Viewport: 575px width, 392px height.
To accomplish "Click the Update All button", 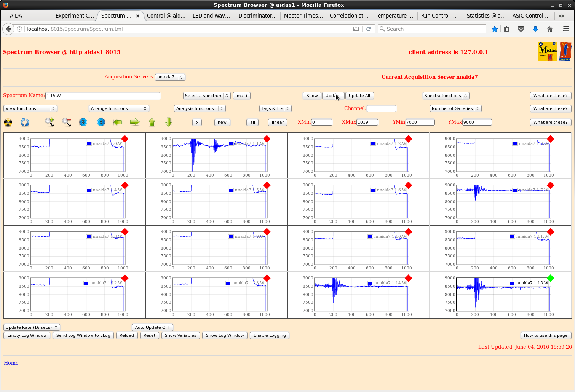I will (x=359, y=96).
